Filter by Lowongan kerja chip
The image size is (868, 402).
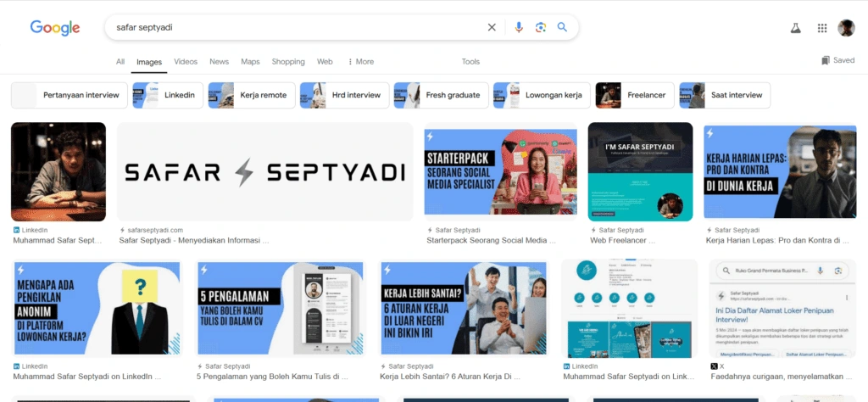pos(542,95)
